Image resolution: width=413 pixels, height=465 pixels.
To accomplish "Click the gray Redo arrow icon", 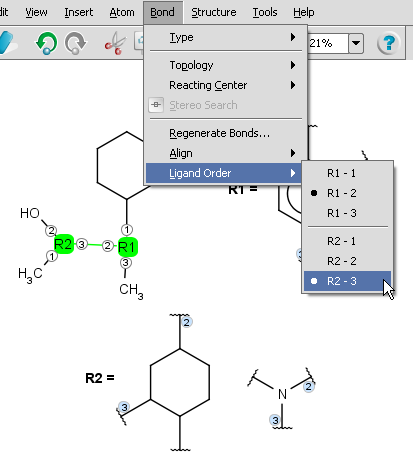I will (x=75, y=43).
